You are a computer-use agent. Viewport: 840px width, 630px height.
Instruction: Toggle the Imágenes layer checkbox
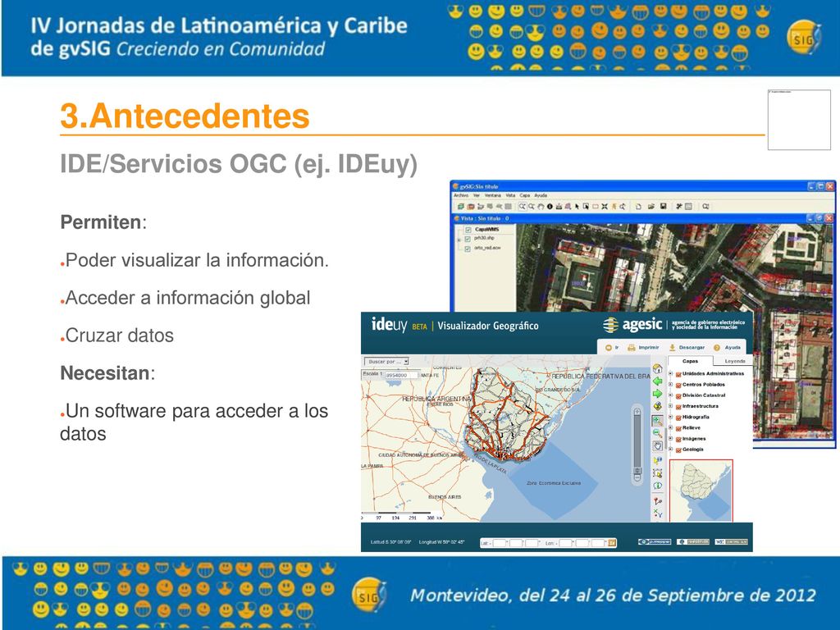pyautogui.click(x=678, y=440)
